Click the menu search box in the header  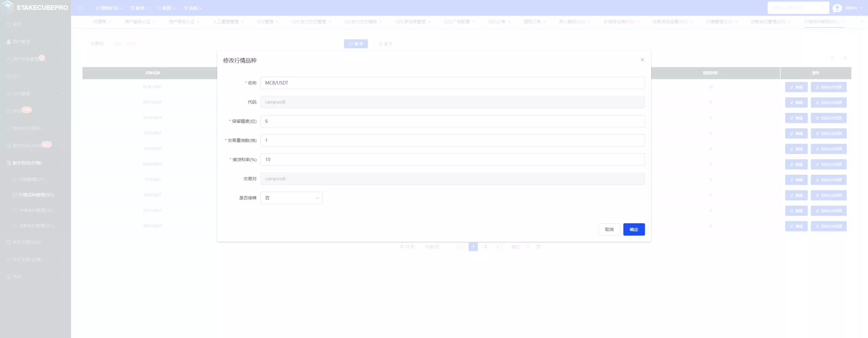[x=798, y=8]
